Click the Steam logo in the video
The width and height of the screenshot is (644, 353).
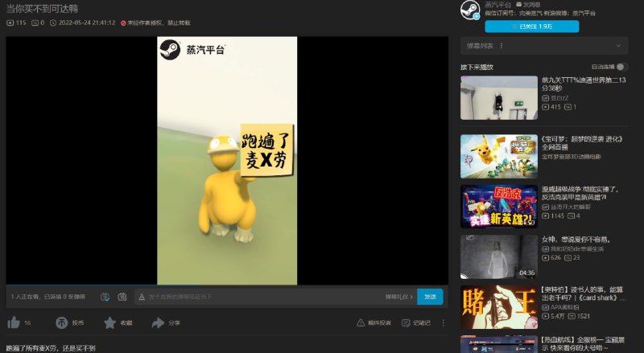point(170,50)
